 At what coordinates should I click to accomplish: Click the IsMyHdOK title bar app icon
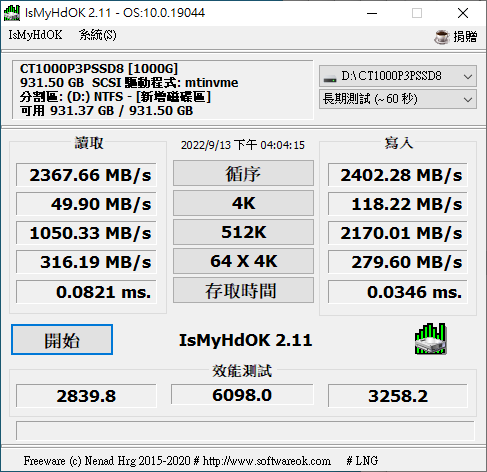(12, 13)
